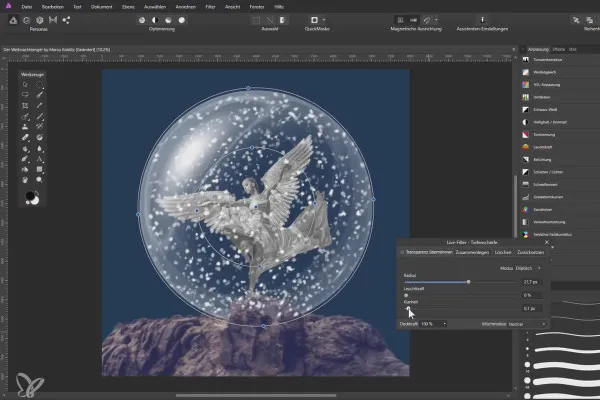This screenshot has height=400, width=600.
Task: Open the Mischmodus Normal dropdown
Action: coord(527,324)
